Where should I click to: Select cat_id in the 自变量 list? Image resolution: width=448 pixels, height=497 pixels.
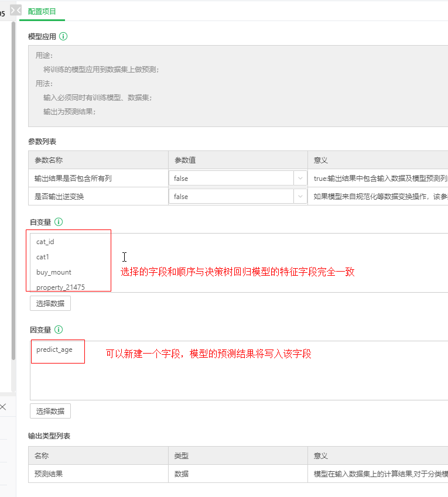coord(45,241)
